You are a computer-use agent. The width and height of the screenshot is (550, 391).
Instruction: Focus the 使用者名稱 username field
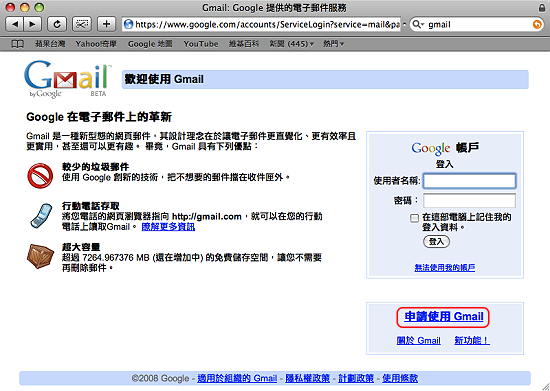click(x=469, y=181)
